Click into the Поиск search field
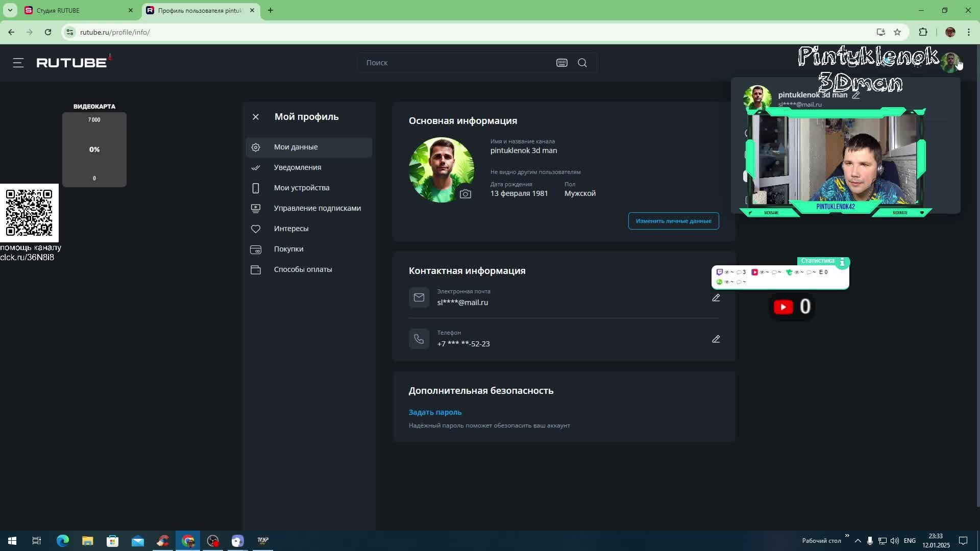Screen dimensions: 980x551 [454, 63]
